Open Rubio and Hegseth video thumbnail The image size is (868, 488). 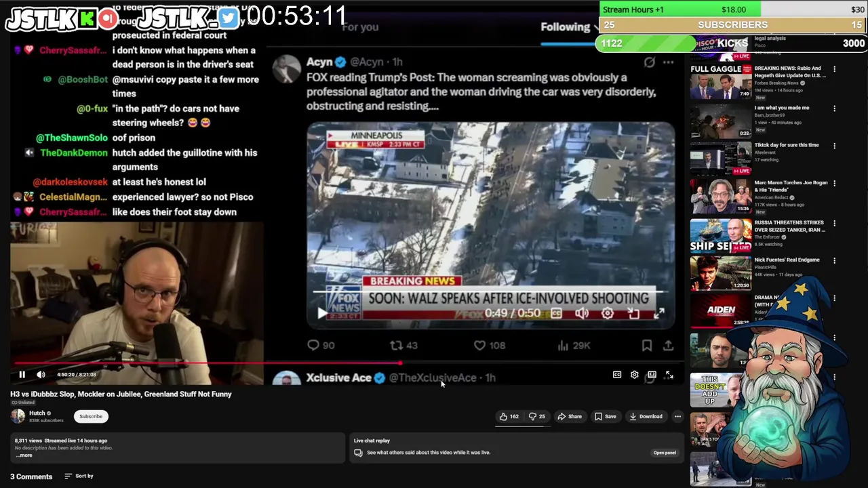721,82
